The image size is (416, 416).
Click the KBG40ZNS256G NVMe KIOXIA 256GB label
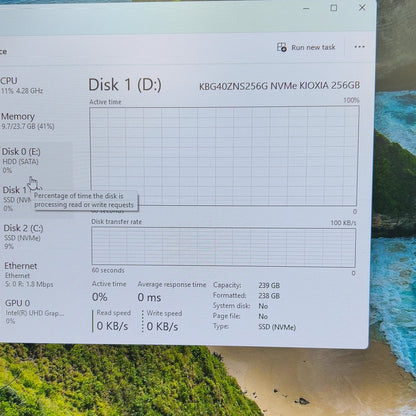[x=279, y=86]
